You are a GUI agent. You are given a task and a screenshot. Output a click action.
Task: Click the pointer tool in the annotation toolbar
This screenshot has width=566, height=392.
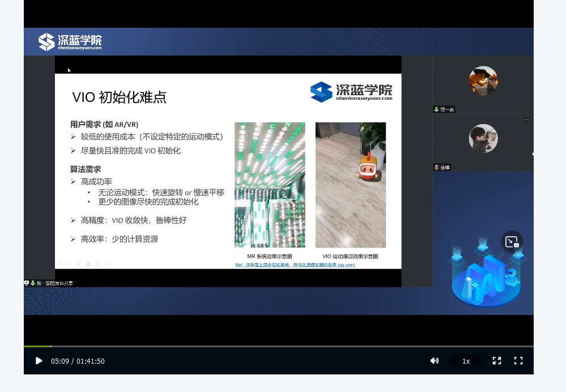point(69,263)
